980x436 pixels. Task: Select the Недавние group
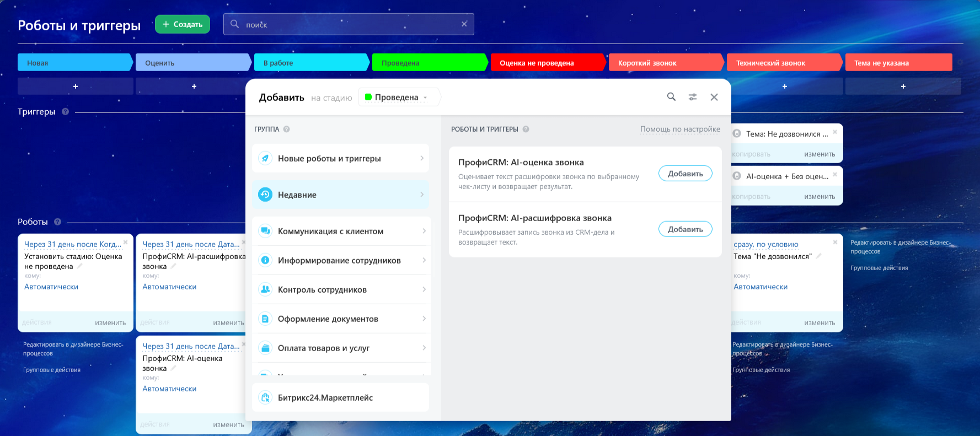pos(340,195)
